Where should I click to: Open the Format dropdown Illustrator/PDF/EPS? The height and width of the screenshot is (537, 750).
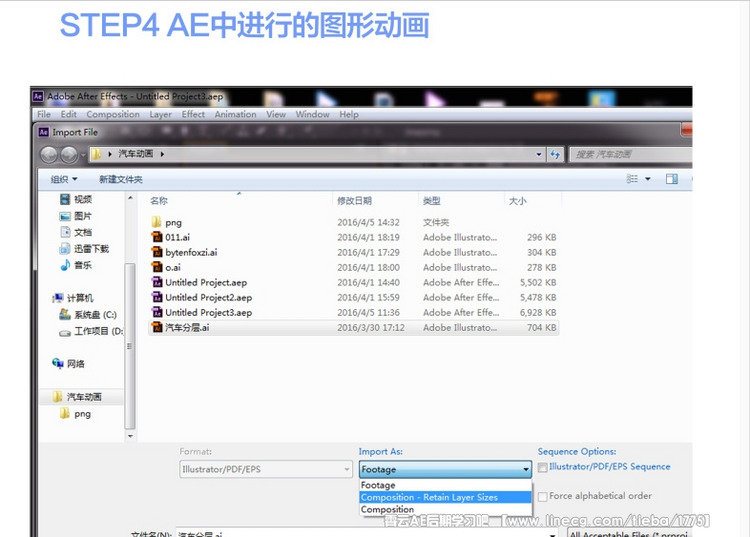tap(266, 469)
